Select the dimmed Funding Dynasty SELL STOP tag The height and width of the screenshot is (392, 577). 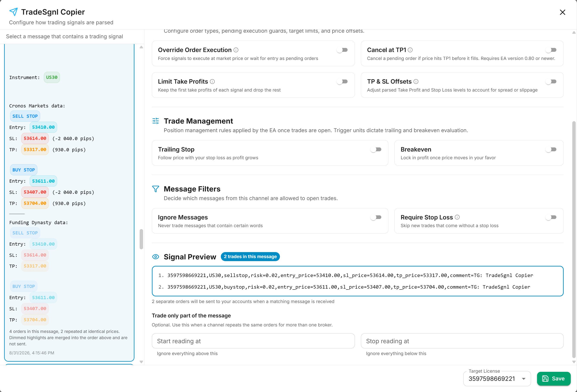tap(25, 233)
